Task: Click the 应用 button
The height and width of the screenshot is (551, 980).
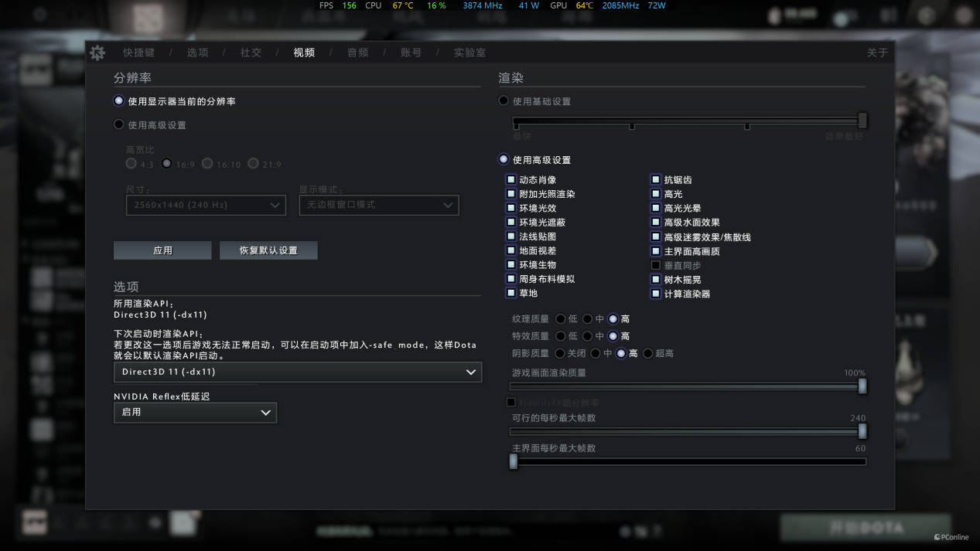Action: (x=162, y=250)
